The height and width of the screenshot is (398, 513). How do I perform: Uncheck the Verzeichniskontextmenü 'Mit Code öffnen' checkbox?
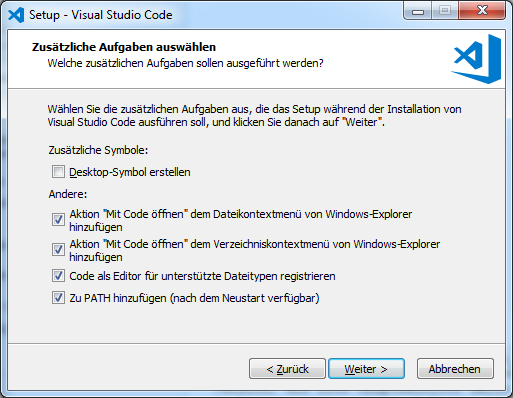58,249
